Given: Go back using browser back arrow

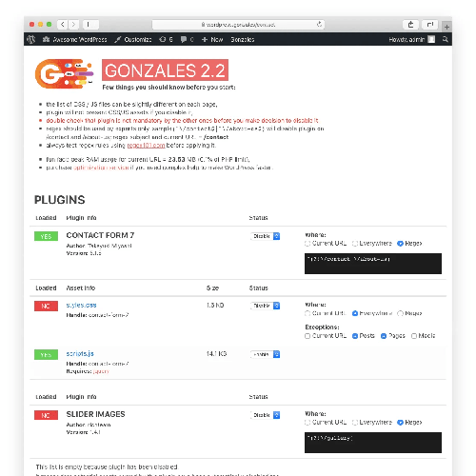Looking at the screenshot, I should [x=63, y=25].
